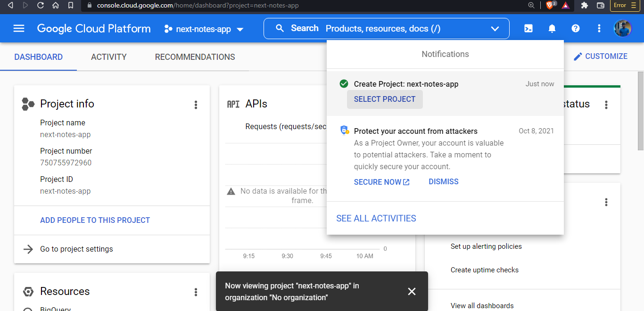Click the Google Cloud Platform logo text
644x311 pixels.
94,28
